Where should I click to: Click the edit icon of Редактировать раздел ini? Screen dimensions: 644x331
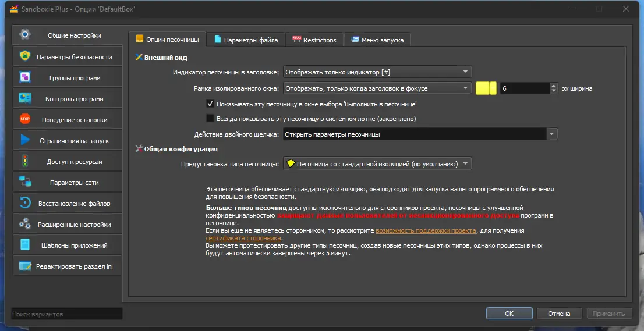tap(25, 266)
